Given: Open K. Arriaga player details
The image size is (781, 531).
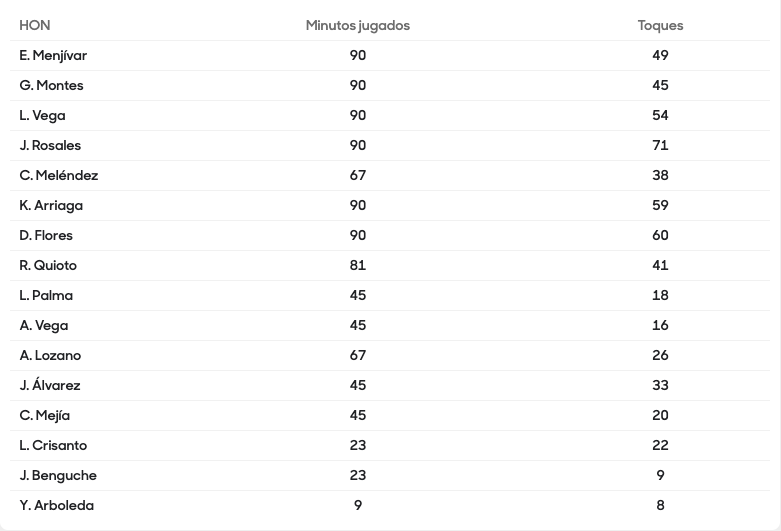Looking at the screenshot, I should 51,205.
